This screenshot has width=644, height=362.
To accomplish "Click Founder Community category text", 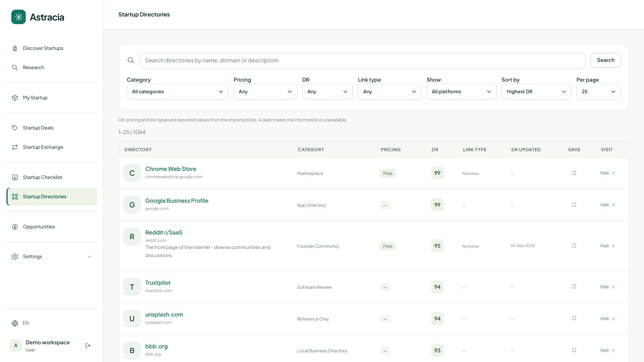I will tap(318, 246).
